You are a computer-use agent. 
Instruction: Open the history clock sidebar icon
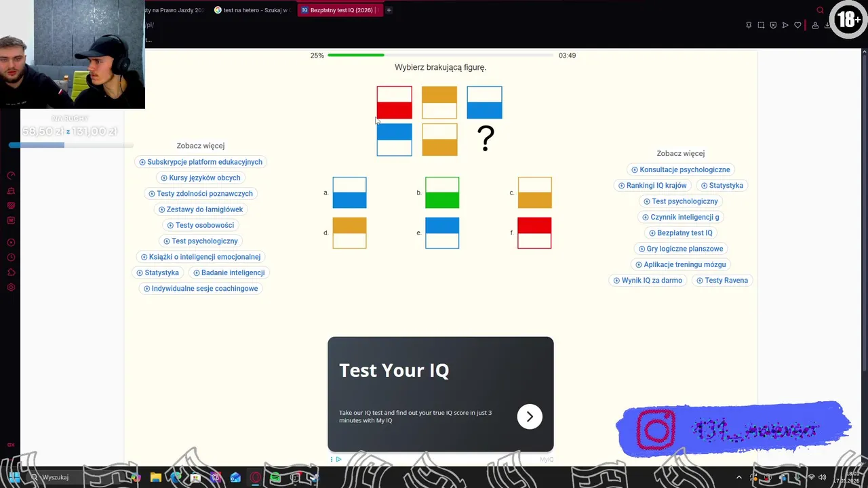[x=11, y=258]
